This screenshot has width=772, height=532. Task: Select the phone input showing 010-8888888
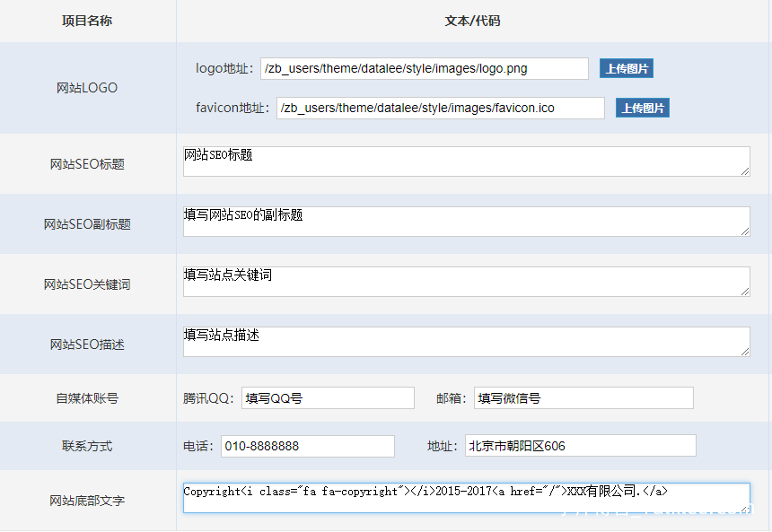[308, 445]
